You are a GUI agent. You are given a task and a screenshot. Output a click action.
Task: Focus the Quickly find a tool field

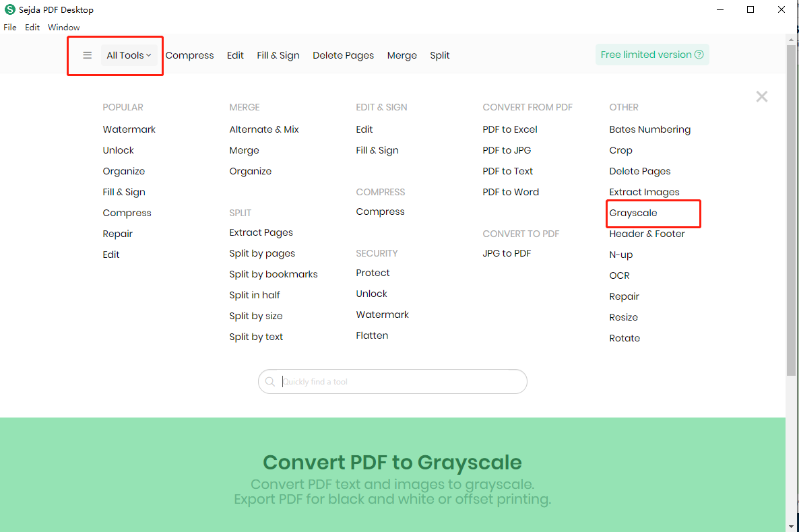point(392,382)
